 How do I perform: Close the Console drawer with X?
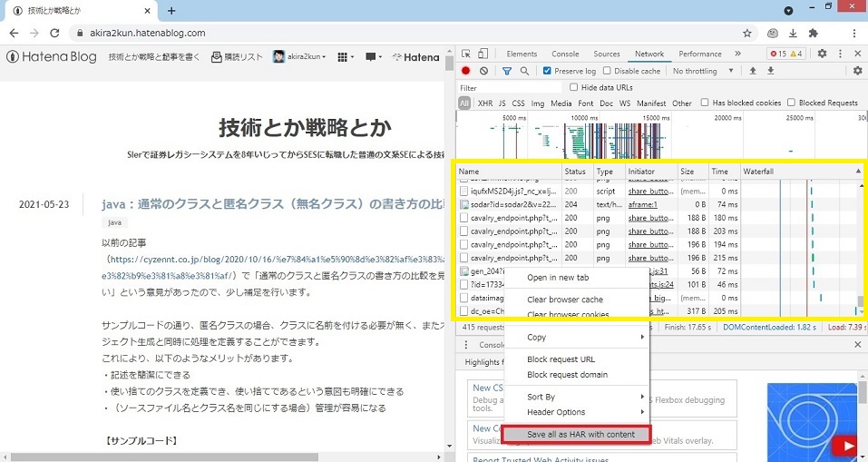coord(857,345)
